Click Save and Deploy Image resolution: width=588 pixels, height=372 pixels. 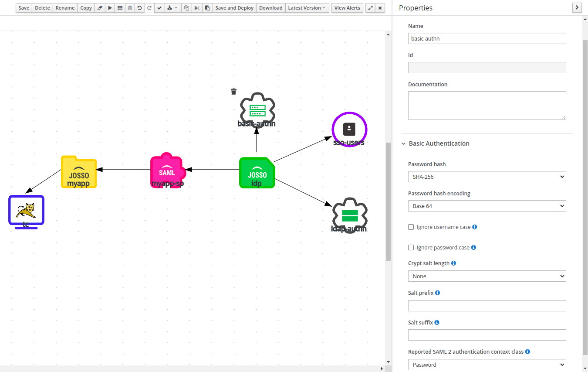tap(234, 8)
